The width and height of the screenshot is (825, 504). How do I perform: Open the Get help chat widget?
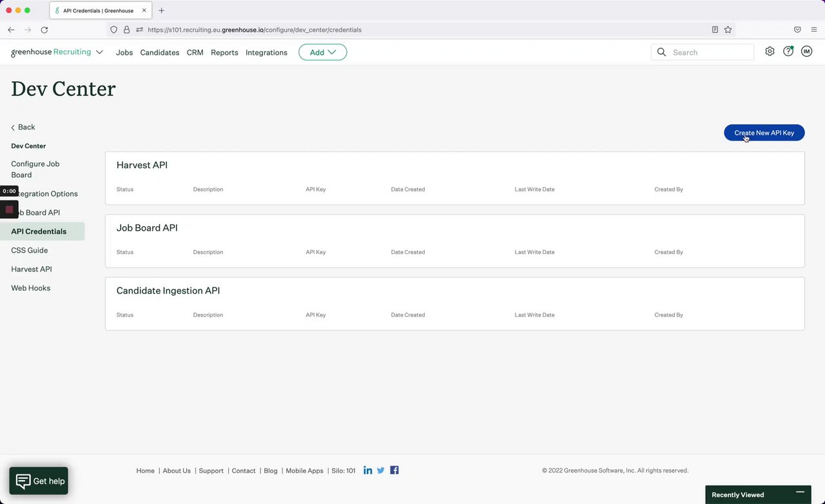39,481
